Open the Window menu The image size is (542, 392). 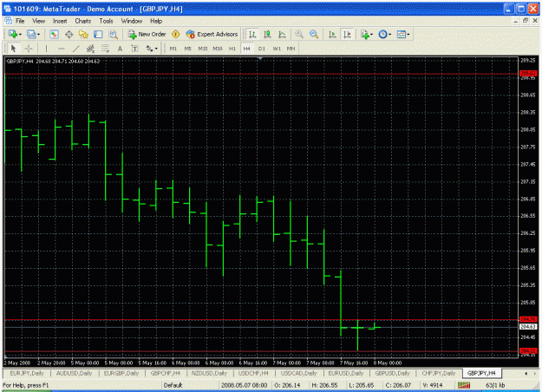(132, 21)
